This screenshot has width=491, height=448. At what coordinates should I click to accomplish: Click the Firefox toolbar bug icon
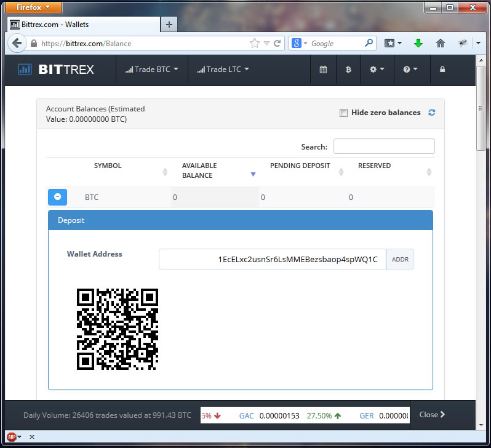tap(463, 43)
